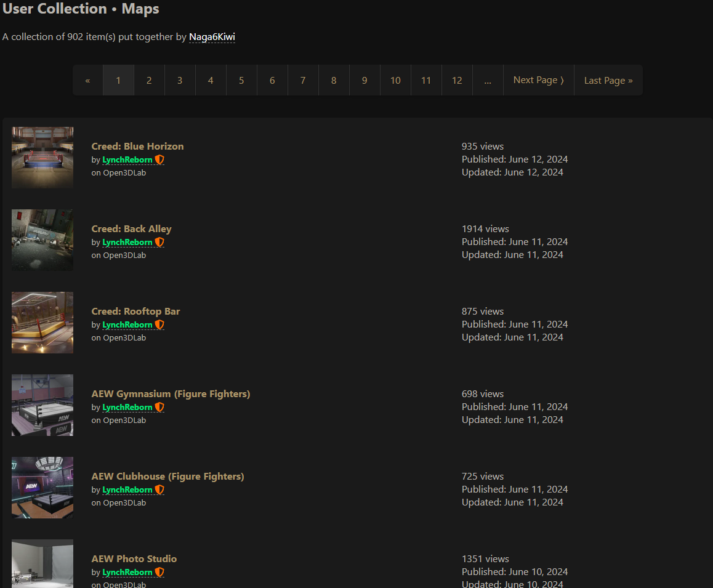Screen dimensions: 713x588
Task: Navigate to page 5
Action: [241, 81]
